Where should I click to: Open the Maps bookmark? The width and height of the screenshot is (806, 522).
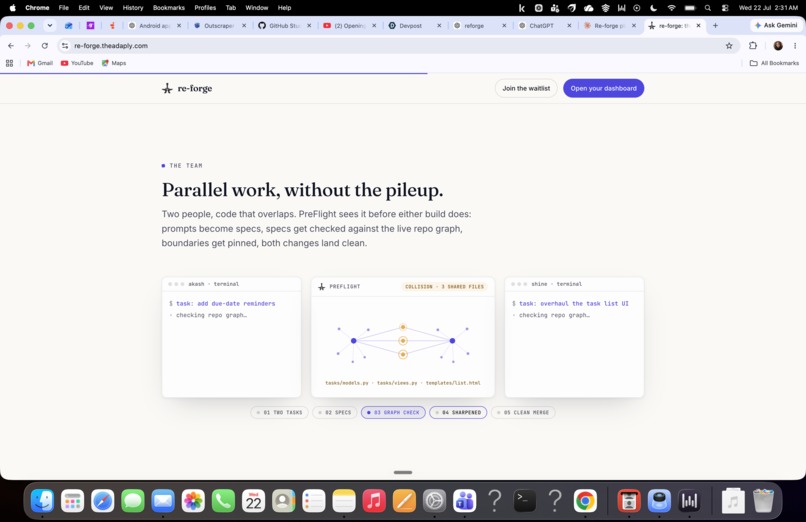(114, 63)
